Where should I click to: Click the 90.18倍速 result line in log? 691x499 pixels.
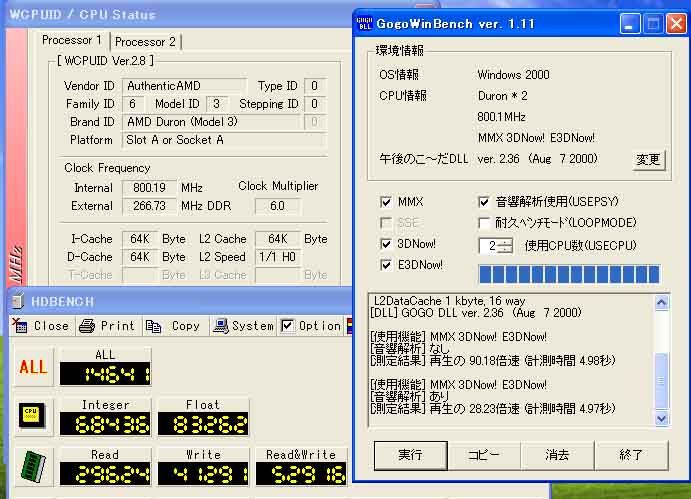(493, 361)
